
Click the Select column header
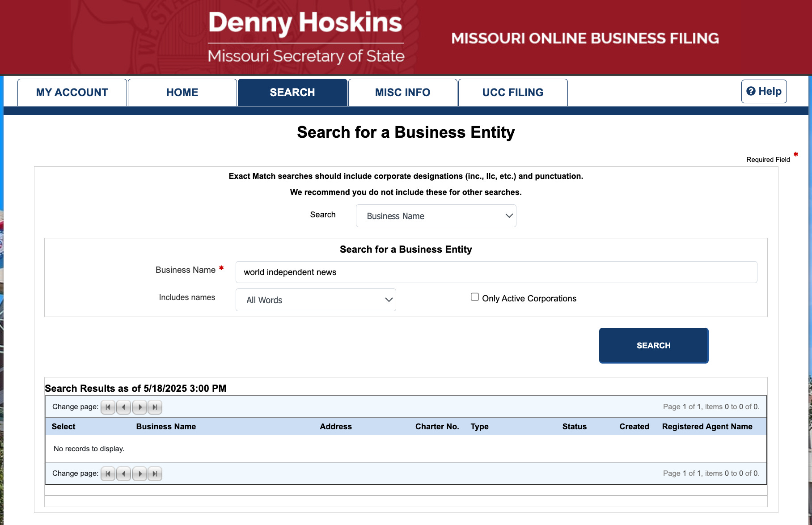click(63, 427)
